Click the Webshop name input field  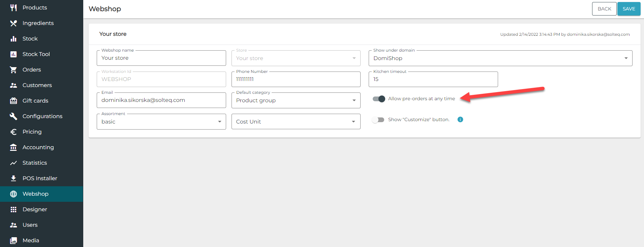coord(161,58)
